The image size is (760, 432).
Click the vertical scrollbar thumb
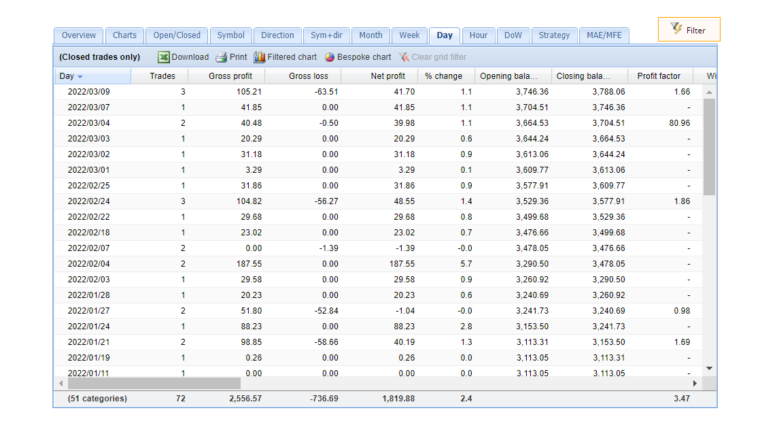pyautogui.click(x=709, y=147)
